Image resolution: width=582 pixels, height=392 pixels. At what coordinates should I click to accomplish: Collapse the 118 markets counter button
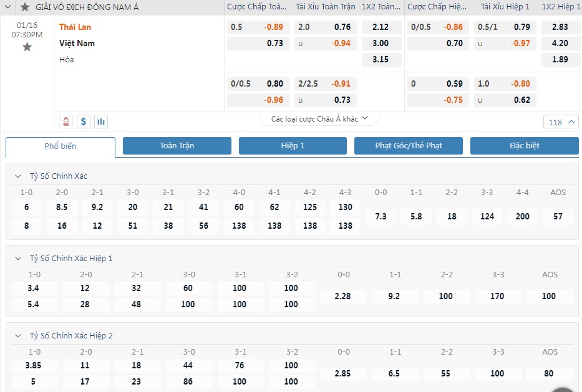tap(561, 122)
